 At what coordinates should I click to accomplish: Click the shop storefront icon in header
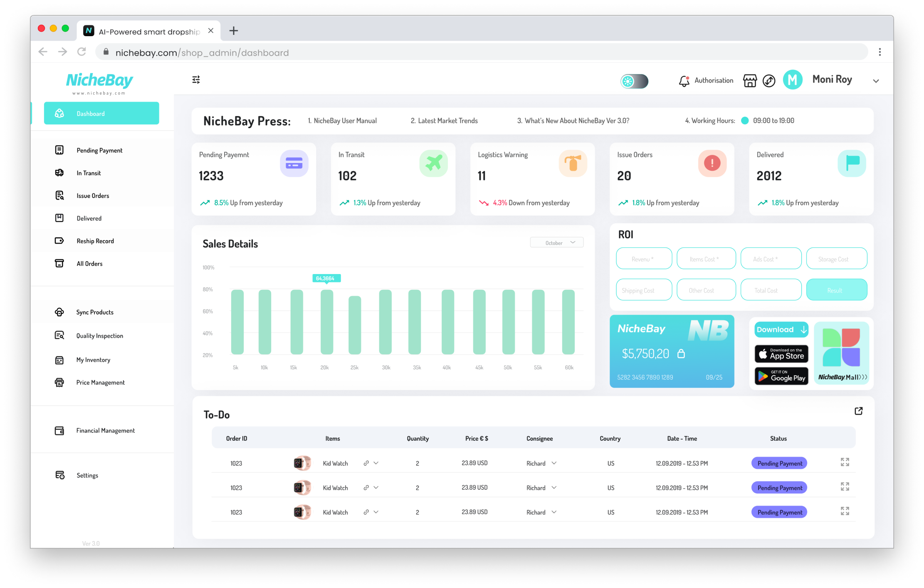pos(750,81)
